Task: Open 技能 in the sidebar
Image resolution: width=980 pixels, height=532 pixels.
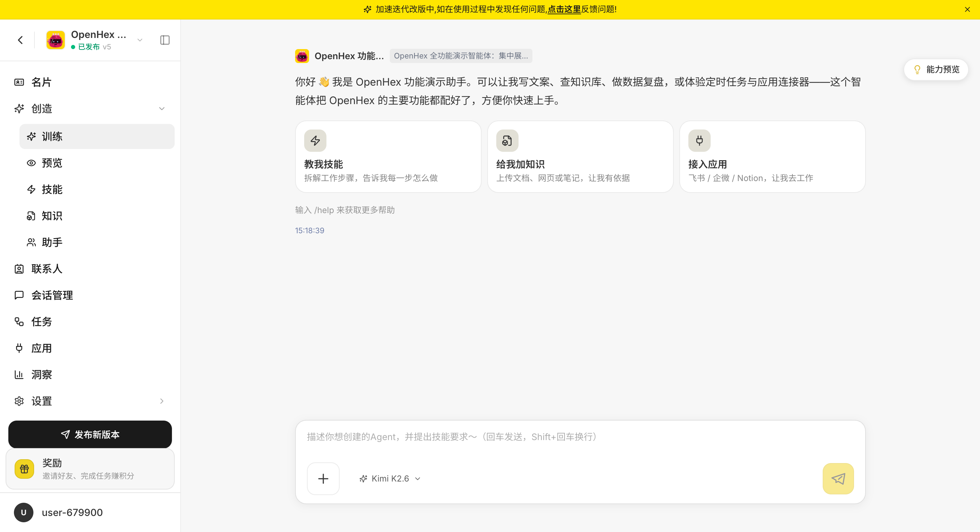Action: tap(97, 189)
